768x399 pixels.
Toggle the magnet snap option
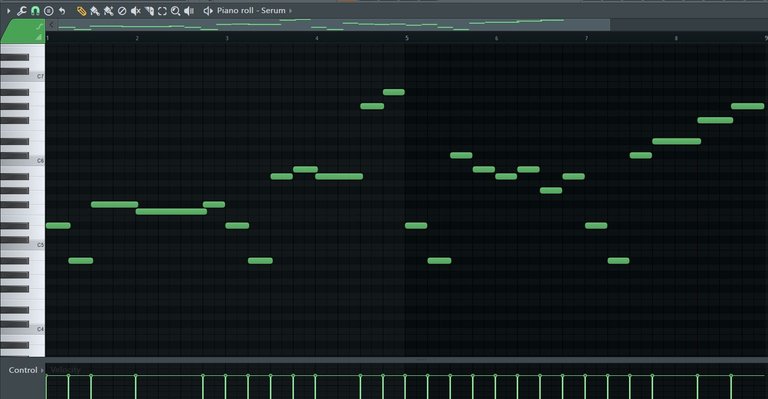pyautogui.click(x=35, y=10)
